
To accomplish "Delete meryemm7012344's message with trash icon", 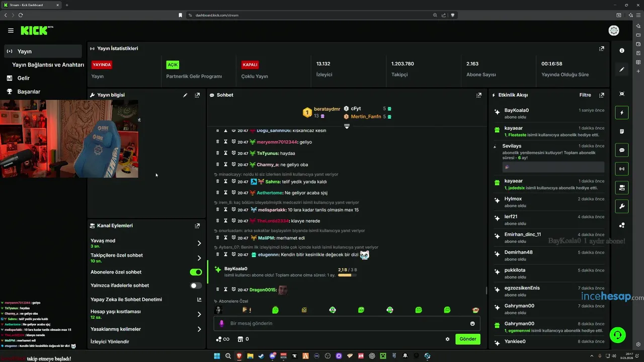I will click(x=218, y=142).
